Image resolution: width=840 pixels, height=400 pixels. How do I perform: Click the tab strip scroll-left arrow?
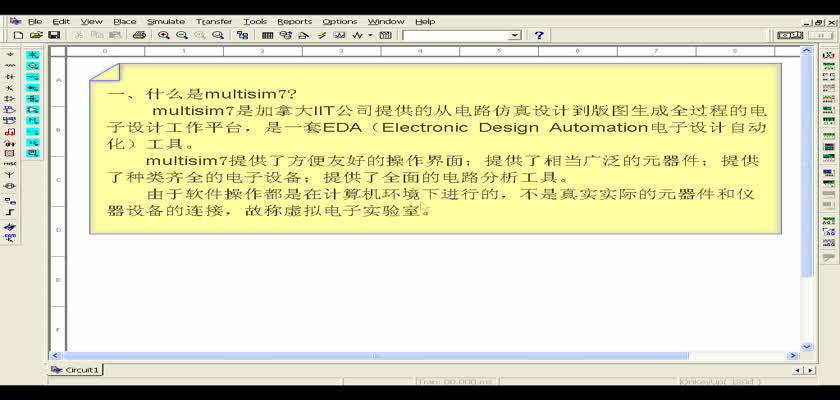798,371
